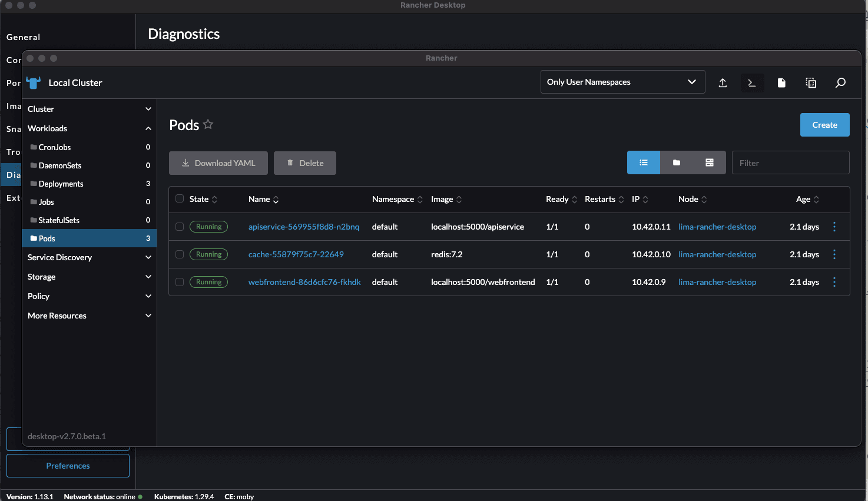Click the IP address 10.42.0.11
Image resolution: width=868 pixels, height=501 pixels.
(x=651, y=227)
